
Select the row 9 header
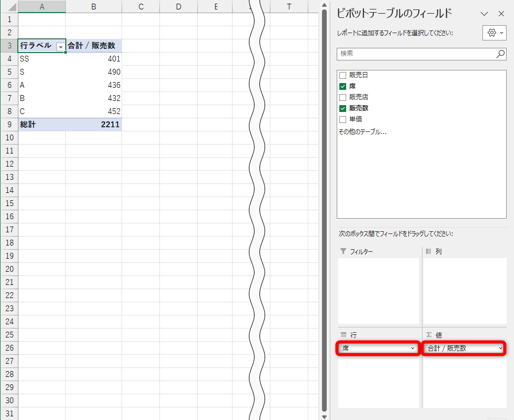[x=9, y=125]
